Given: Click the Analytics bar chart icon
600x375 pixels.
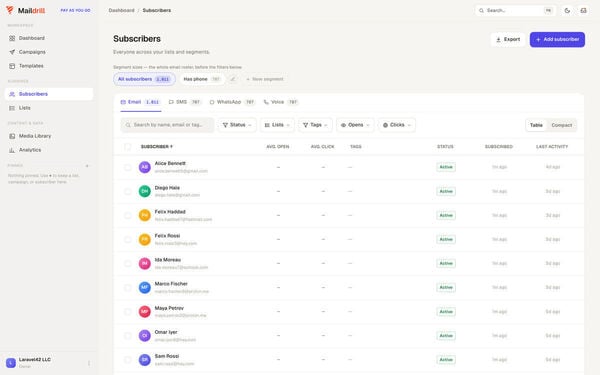Looking at the screenshot, I should point(12,150).
